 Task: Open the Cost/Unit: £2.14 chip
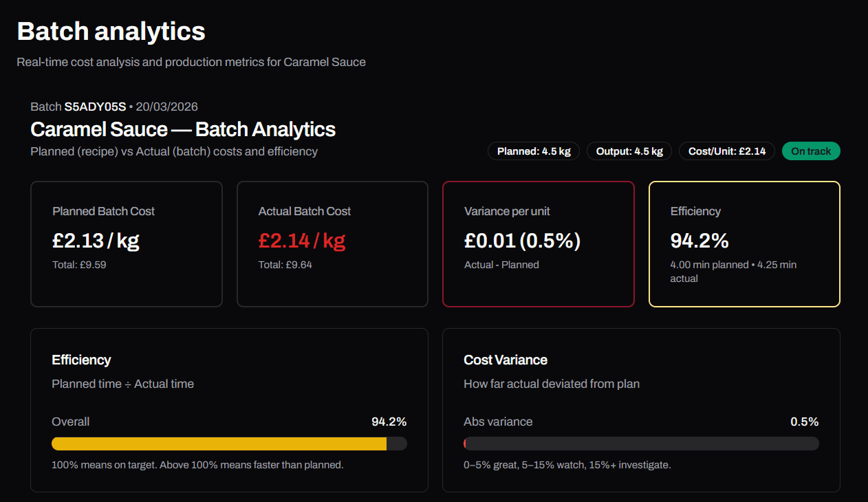(x=726, y=151)
